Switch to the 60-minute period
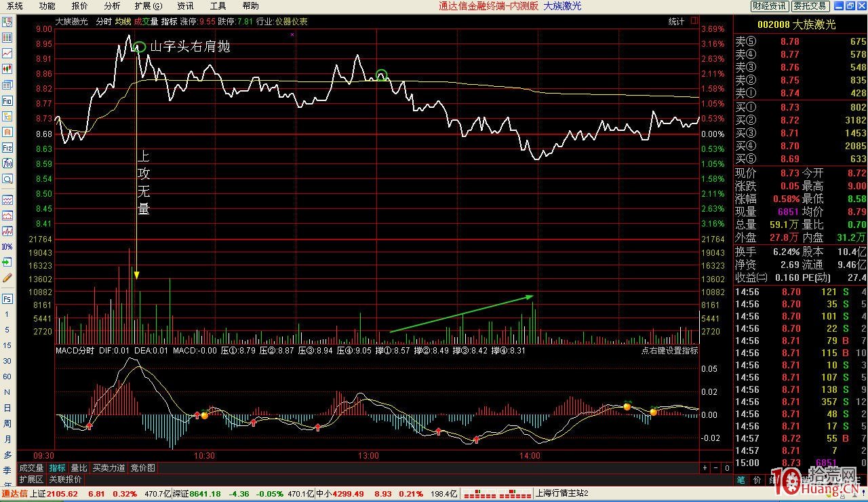868x502 pixels. coord(7,377)
